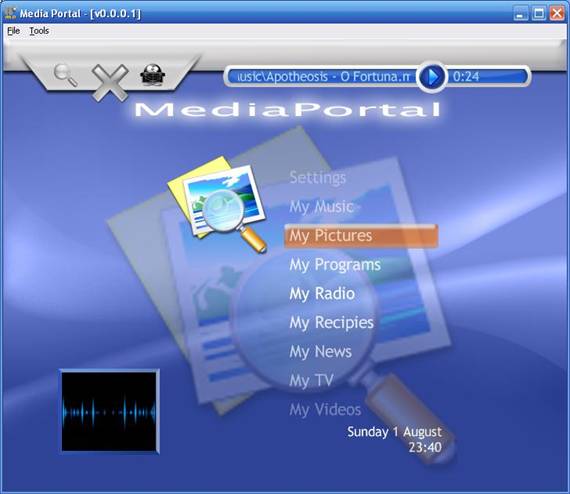Viewport: 570px width, 494px height.
Task: Select the Settings menu entry
Action: tap(318, 177)
